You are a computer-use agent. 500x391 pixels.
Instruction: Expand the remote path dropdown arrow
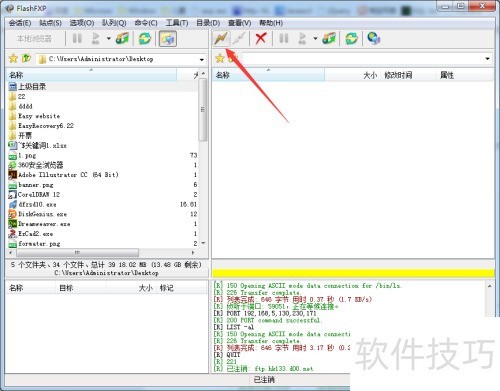pos(488,59)
